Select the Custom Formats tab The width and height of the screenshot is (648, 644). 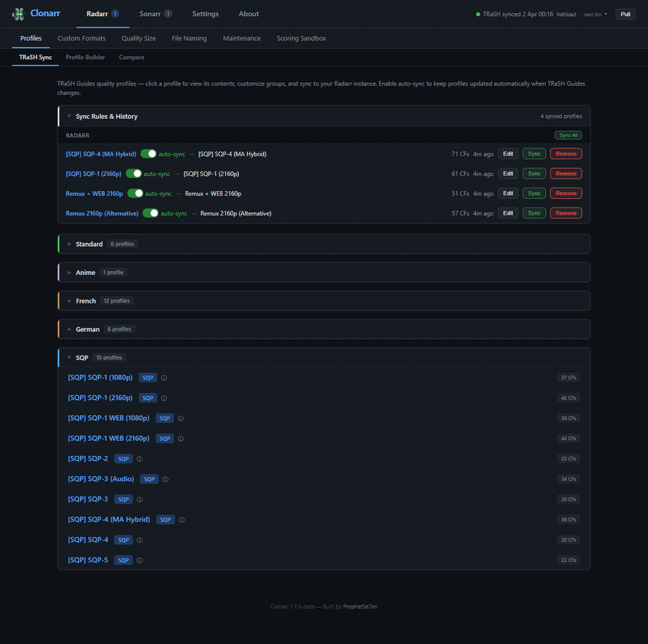(81, 38)
